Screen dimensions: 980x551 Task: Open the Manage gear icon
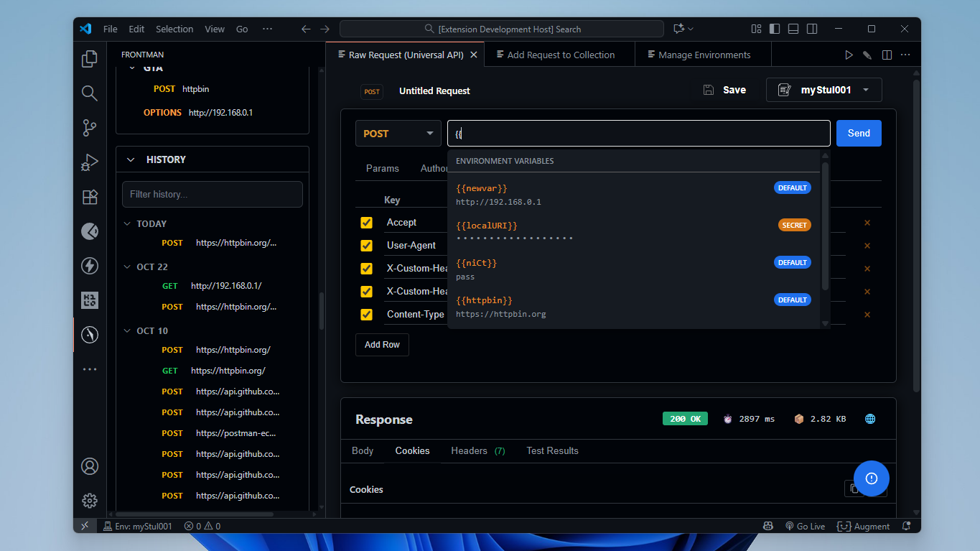(x=90, y=501)
